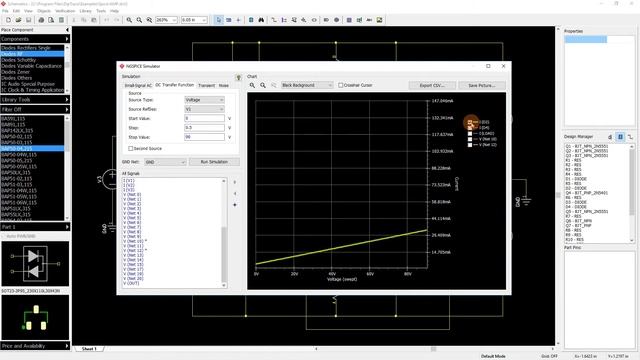
Task: Toggle the Crosshair Cursor checkbox
Action: pyautogui.click(x=340, y=85)
